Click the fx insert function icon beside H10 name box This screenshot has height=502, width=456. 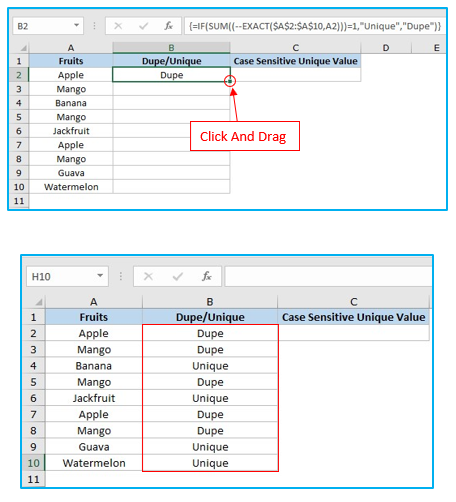click(207, 276)
